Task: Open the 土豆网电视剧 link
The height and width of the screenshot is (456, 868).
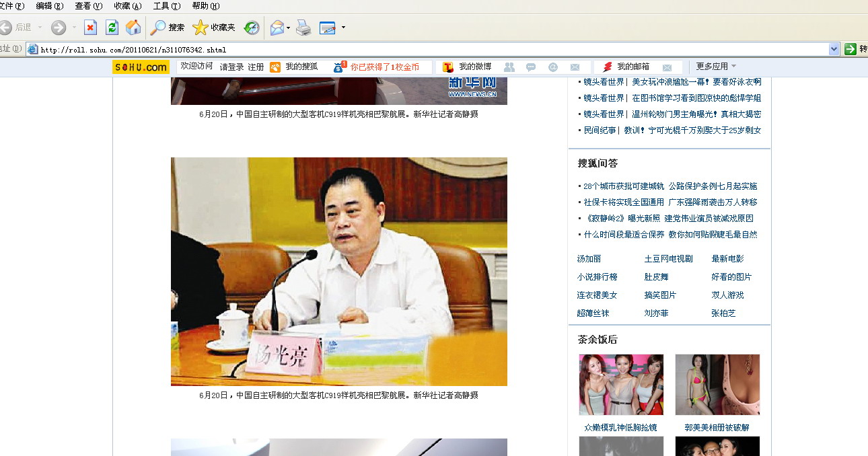Action: click(668, 259)
